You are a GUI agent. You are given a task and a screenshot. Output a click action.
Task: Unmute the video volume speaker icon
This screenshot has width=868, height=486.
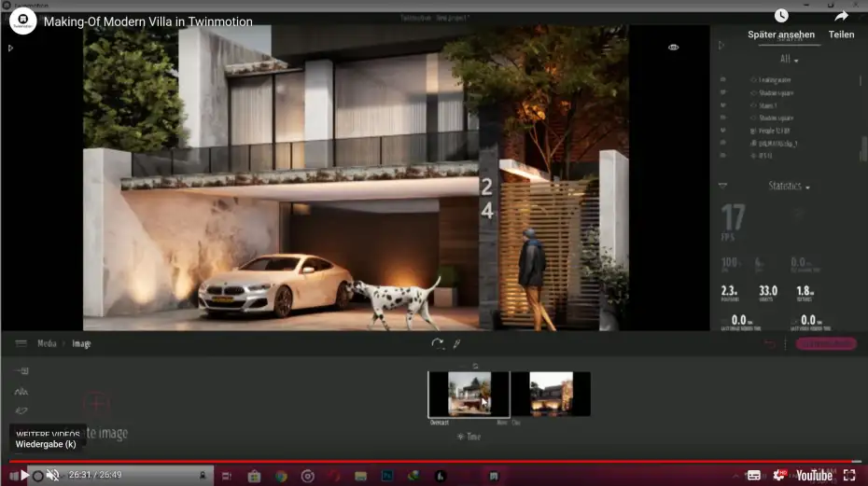coord(52,476)
